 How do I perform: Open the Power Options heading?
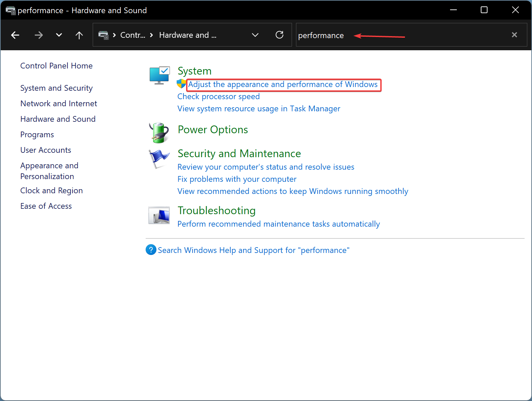(x=213, y=130)
